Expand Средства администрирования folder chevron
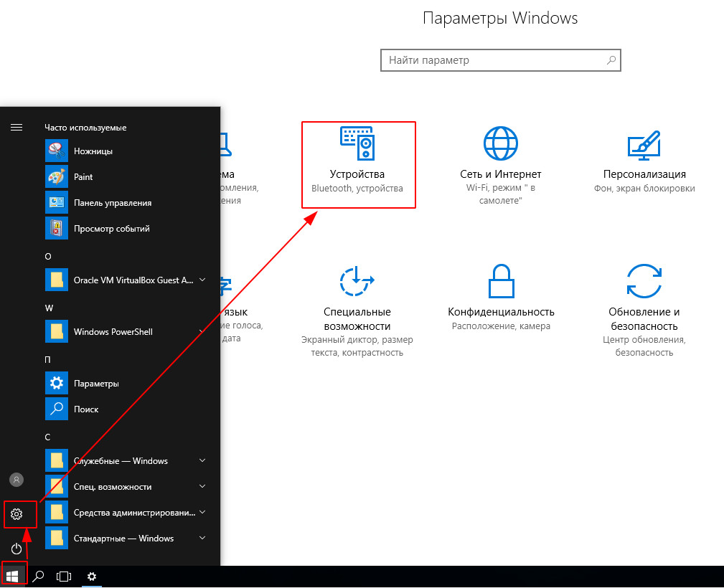Image resolution: width=724 pixels, height=588 pixels. click(x=202, y=512)
